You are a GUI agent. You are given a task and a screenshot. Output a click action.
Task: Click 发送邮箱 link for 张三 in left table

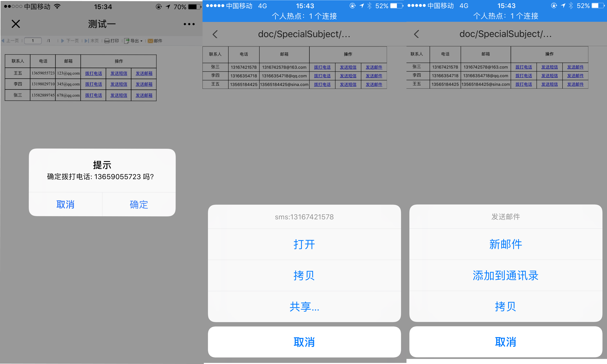(x=144, y=95)
